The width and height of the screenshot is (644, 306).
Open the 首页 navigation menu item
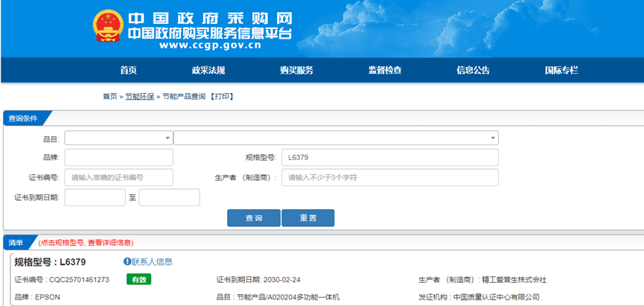pyautogui.click(x=129, y=71)
